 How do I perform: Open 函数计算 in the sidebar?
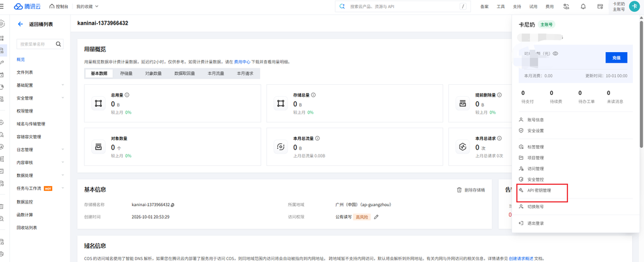tap(25, 215)
